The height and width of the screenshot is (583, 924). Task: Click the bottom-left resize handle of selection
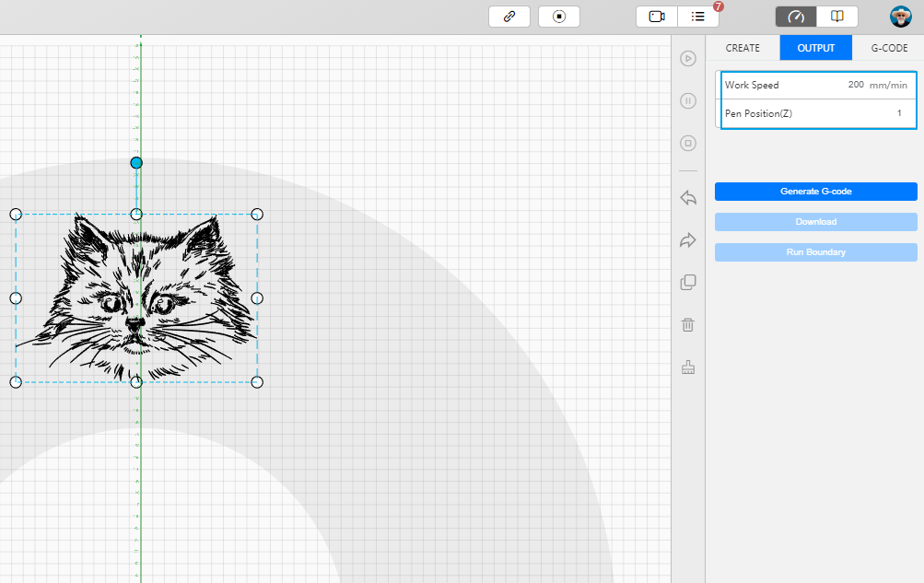16,382
